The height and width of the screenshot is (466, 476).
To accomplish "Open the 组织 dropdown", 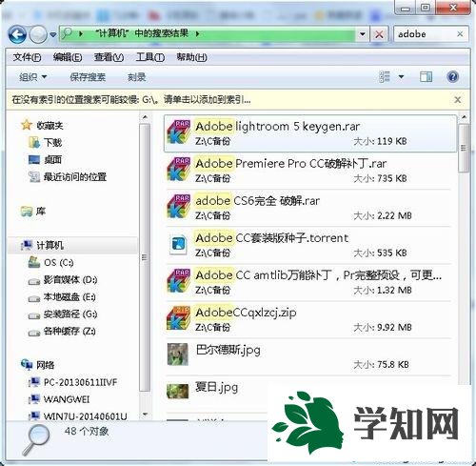I will click(x=32, y=77).
